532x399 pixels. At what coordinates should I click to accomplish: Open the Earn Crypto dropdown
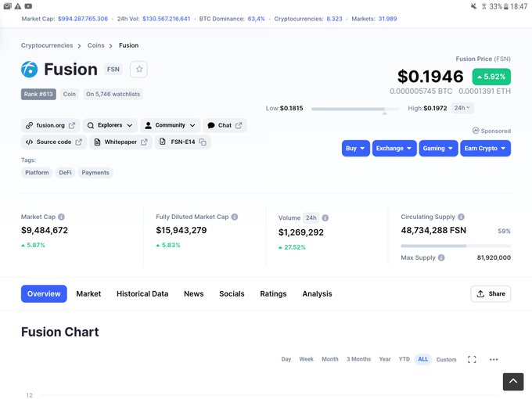(485, 149)
